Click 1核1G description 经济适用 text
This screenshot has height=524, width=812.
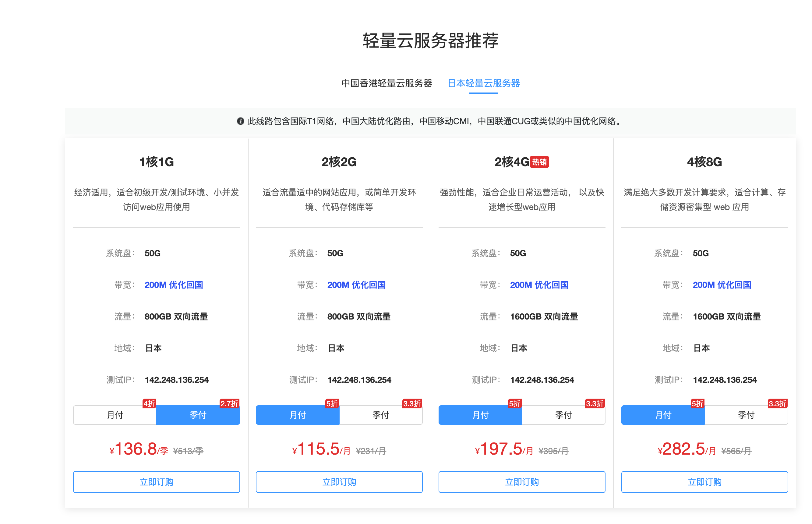coord(156,200)
